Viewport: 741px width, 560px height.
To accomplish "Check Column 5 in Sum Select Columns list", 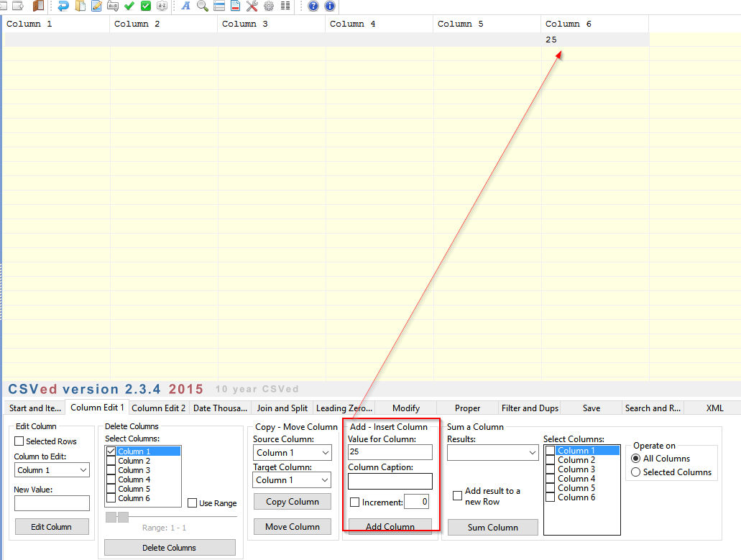I will pyautogui.click(x=550, y=488).
